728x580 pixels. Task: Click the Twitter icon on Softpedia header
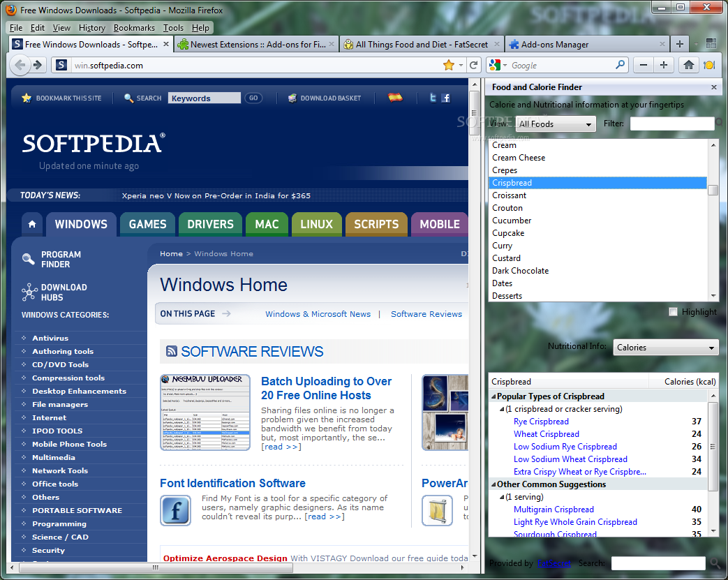(433, 98)
